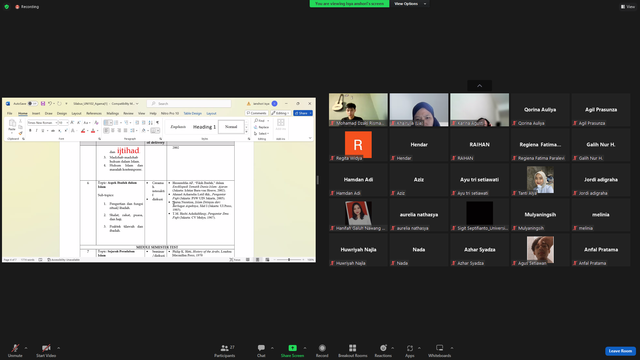Viewport: 640px width, 360px height.
Task: Open video options arrow beside Start Video
Action: click(58, 348)
